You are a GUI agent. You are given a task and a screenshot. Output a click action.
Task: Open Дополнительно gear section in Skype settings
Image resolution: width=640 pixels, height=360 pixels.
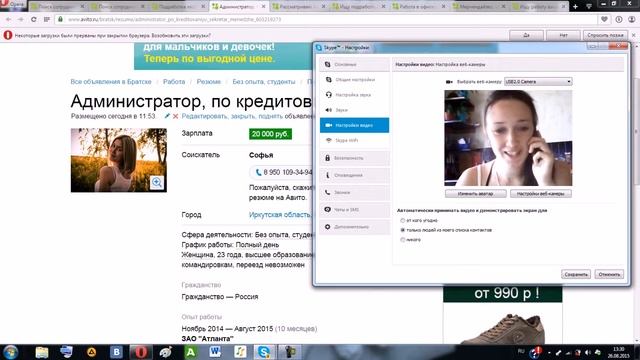point(354,227)
